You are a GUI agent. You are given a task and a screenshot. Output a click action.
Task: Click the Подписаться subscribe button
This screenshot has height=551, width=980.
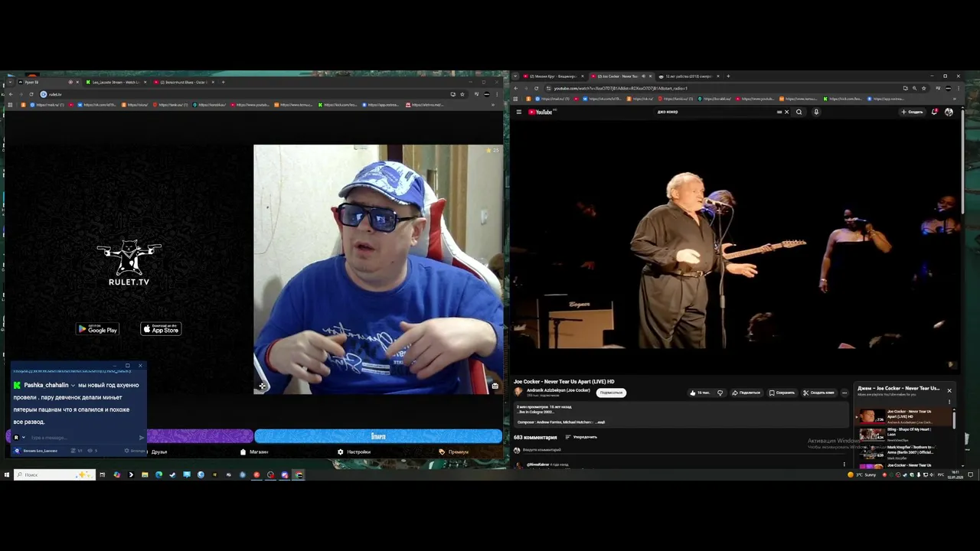(x=611, y=393)
